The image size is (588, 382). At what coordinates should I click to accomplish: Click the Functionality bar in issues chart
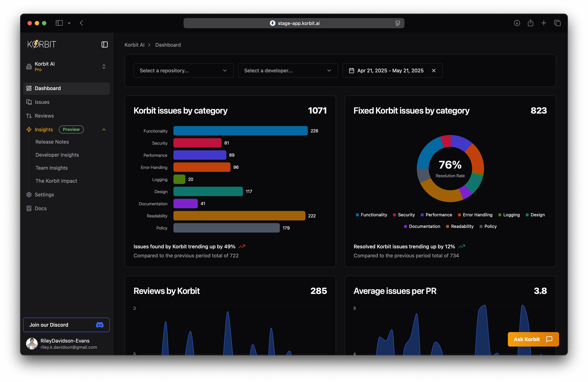coord(240,131)
